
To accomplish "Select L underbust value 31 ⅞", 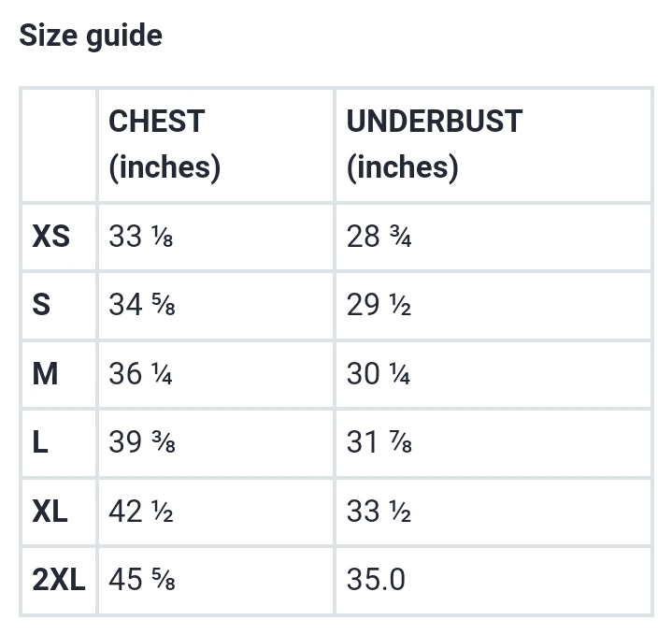I will 379,442.
